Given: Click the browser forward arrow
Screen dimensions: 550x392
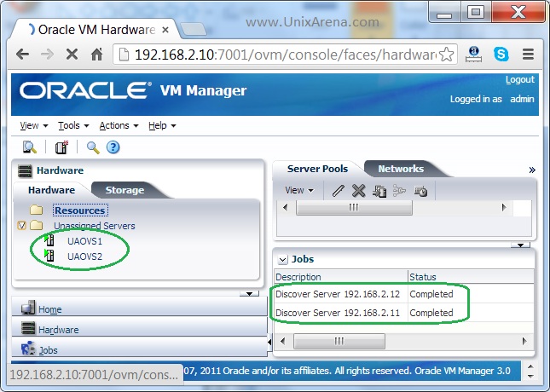Looking at the screenshot, I should pyautogui.click(x=48, y=55).
